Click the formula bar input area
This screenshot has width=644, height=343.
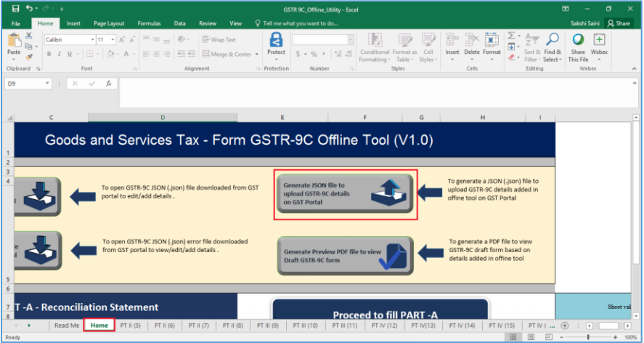[375, 92]
